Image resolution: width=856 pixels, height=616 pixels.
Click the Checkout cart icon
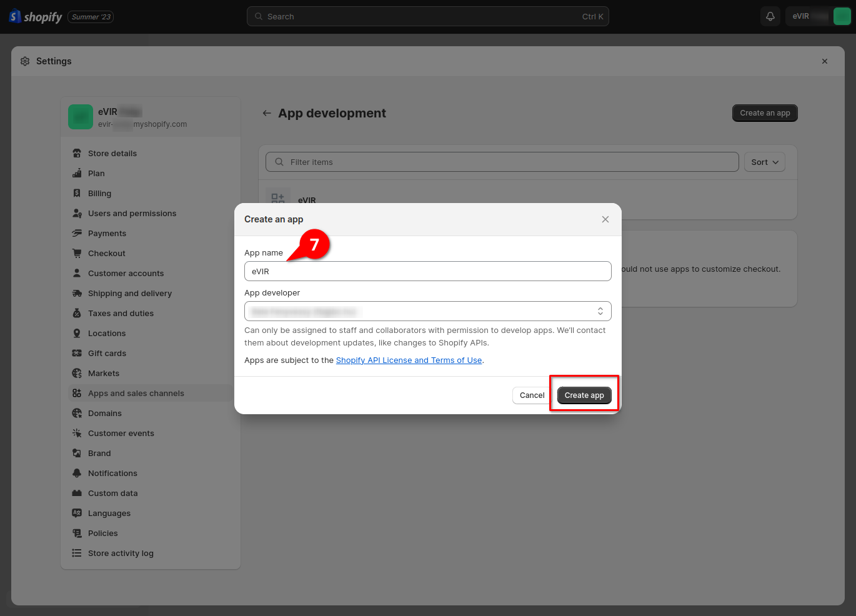(77, 253)
